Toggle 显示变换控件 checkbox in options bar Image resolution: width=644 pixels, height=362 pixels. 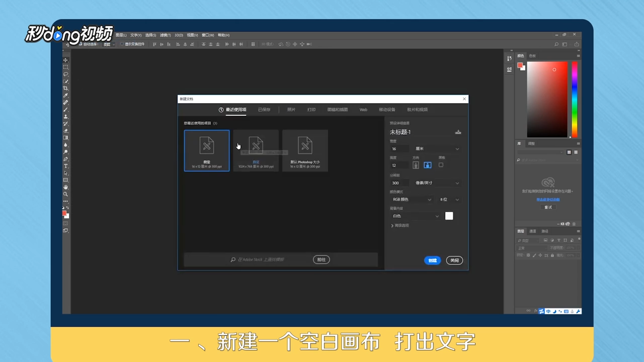tap(121, 44)
